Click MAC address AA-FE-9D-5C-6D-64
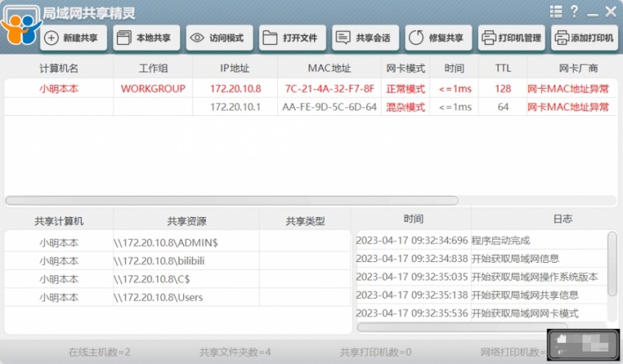623x364 pixels. tap(329, 107)
